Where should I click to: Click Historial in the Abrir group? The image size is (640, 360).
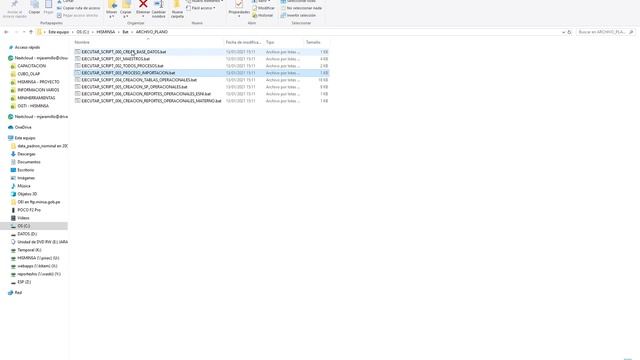tap(262, 16)
